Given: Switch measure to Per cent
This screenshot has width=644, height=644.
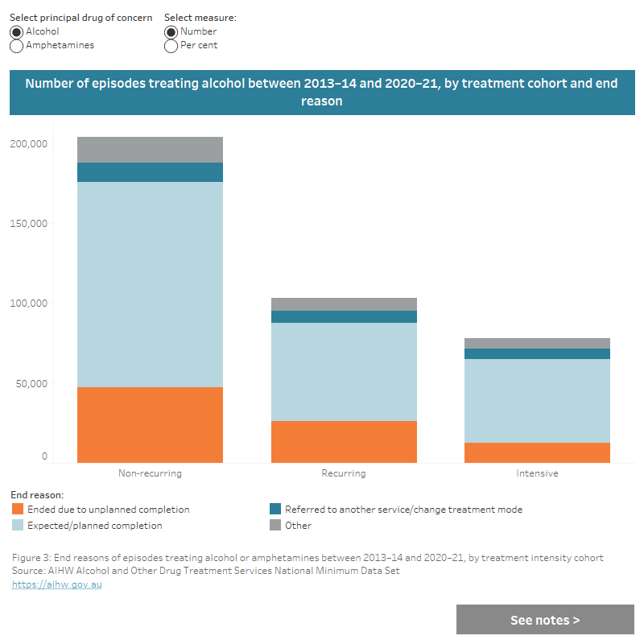Looking at the screenshot, I should coord(170,46).
